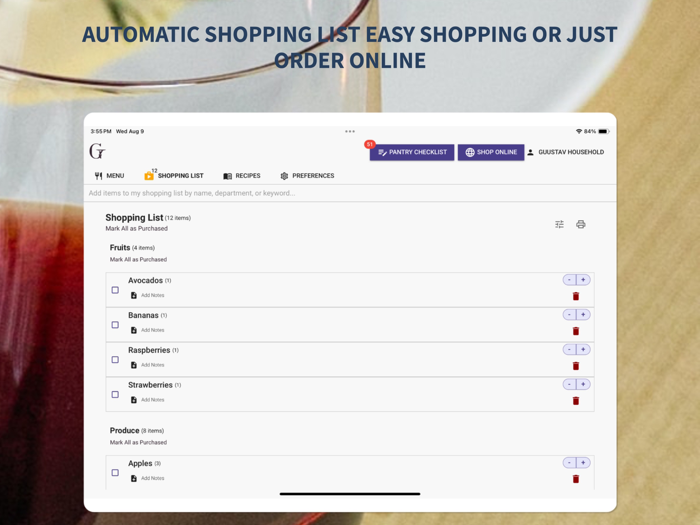This screenshot has width=700, height=525.
Task: Delete Apples with trash icon
Action: (x=576, y=479)
